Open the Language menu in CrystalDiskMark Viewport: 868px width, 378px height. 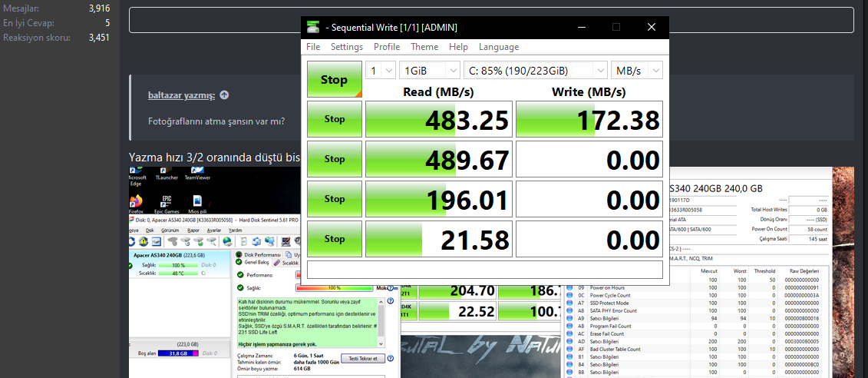(499, 47)
